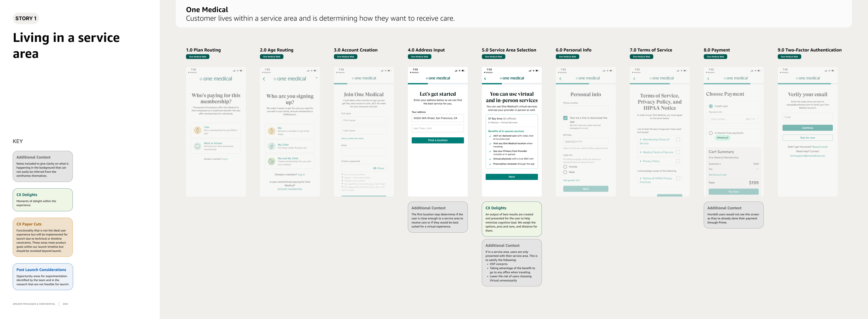Screen dimensions: 868x319
Task: Click techsupport@onemedical.com link
Action: pyautogui.click(x=808, y=156)
